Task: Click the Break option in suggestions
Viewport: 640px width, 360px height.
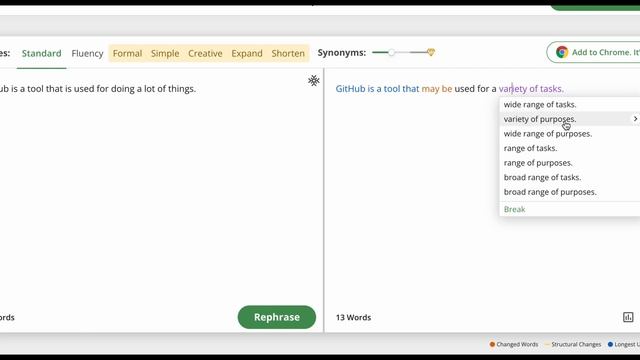Action: [x=514, y=209]
